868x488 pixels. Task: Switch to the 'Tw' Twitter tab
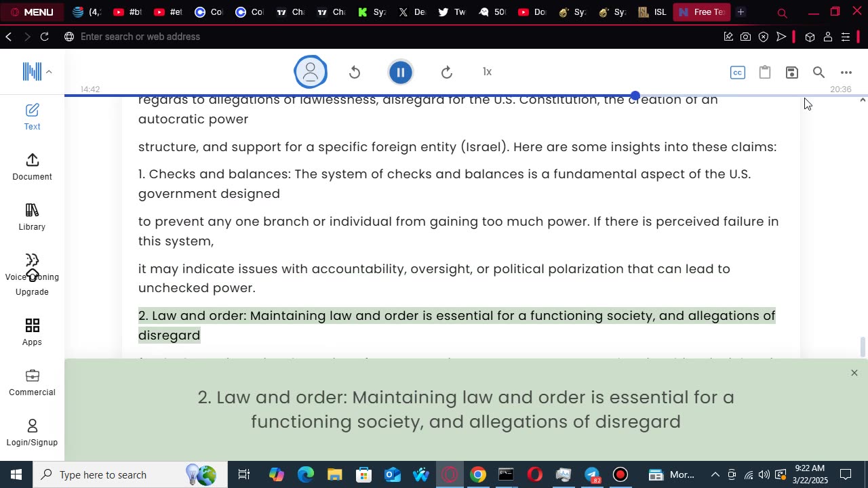coord(453,12)
